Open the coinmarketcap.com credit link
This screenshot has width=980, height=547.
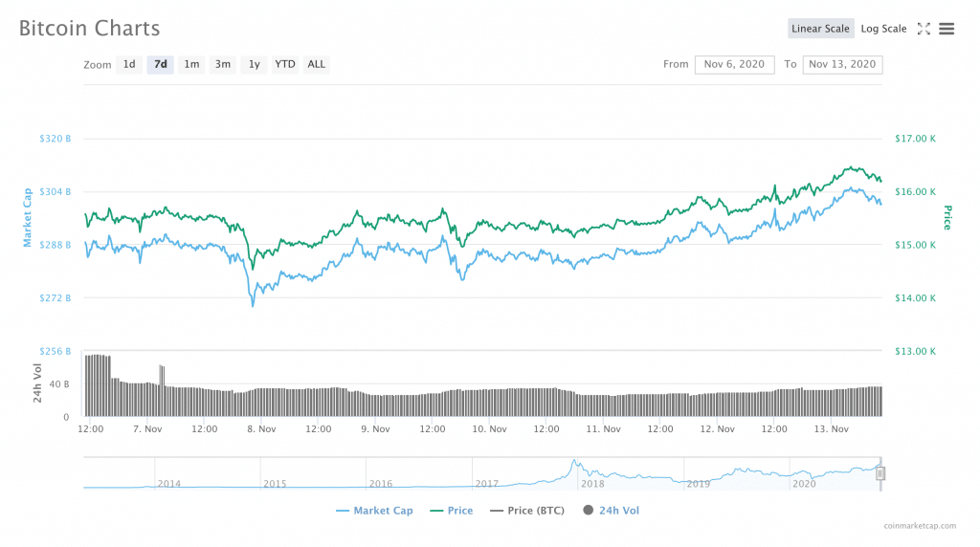tap(919, 526)
